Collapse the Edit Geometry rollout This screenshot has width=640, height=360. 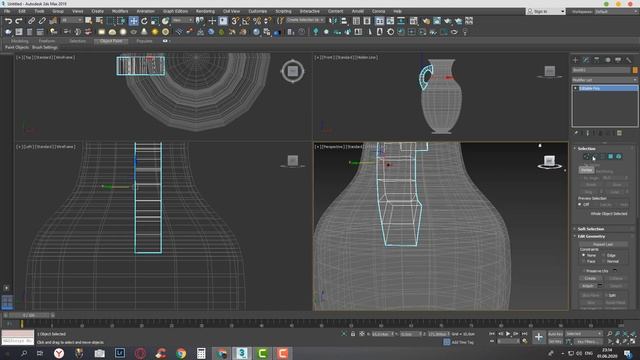click(x=591, y=236)
